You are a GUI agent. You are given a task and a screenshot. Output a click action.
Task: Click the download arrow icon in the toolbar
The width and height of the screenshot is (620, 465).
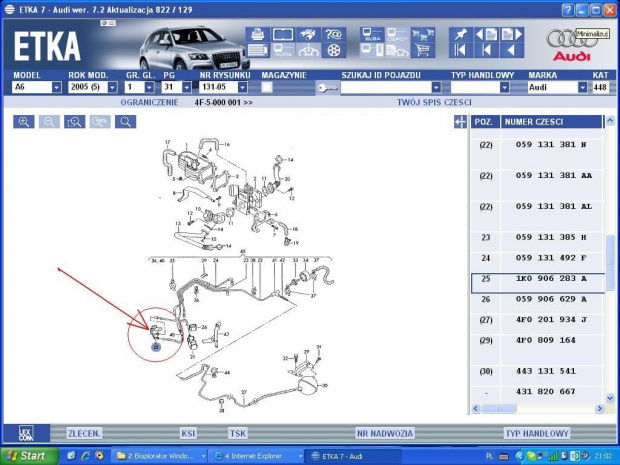[308, 50]
